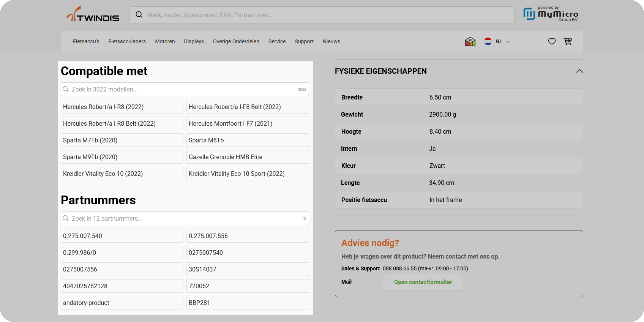Screen dimensions: 644x322
Task: Click part number 0.299.986/0
Action: [122, 253]
